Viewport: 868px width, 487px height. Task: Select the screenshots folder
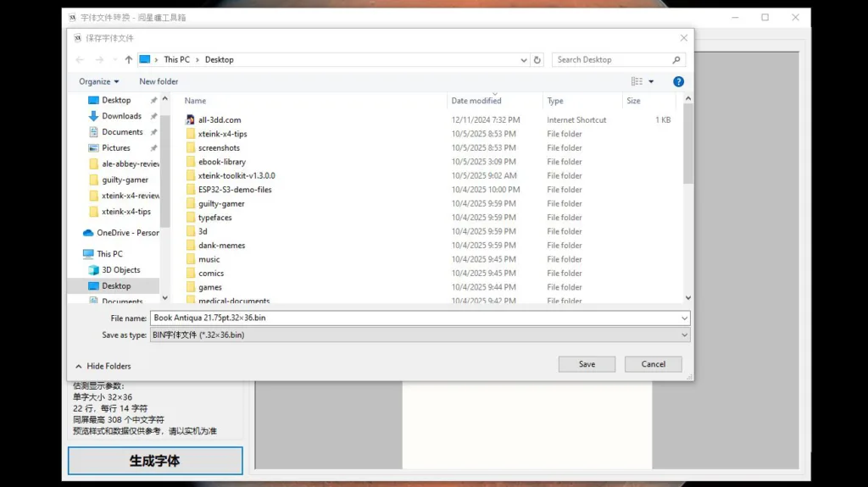pos(219,147)
